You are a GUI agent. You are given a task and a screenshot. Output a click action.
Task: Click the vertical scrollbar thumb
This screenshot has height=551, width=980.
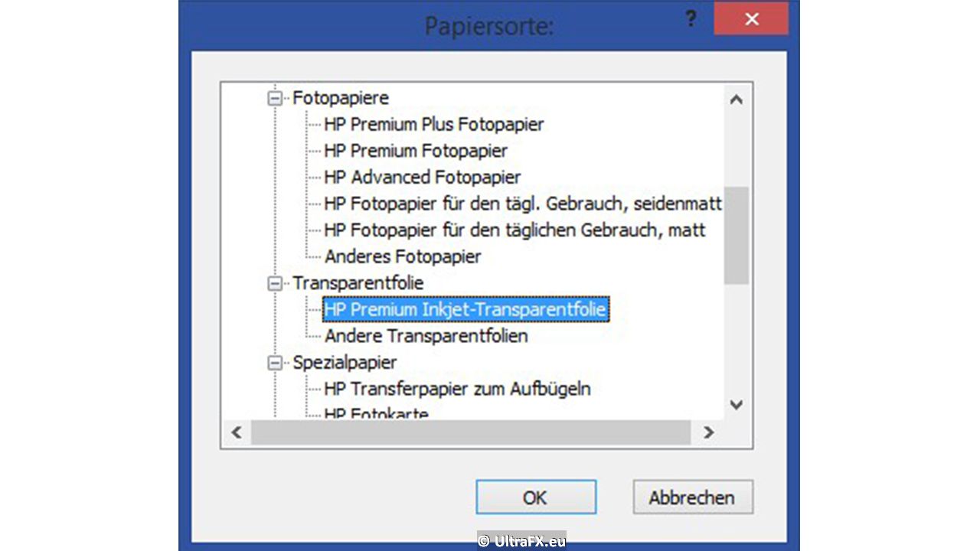coord(737,236)
